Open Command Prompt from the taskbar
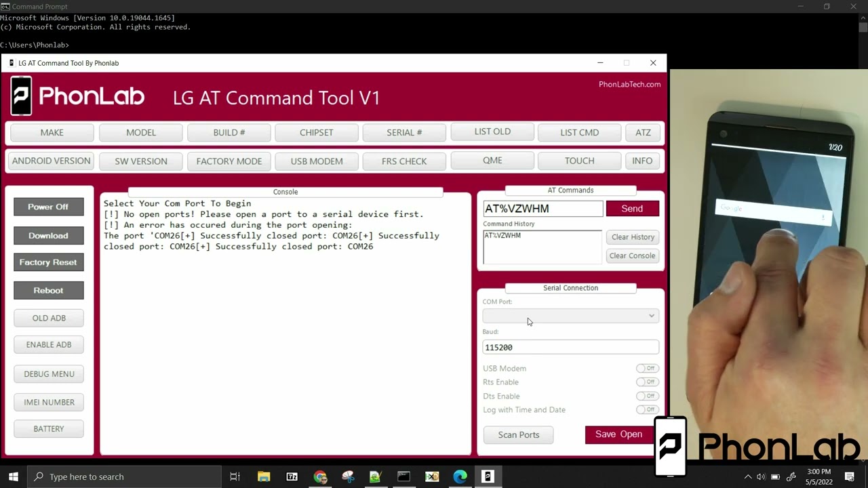The image size is (868, 488). (403, 476)
